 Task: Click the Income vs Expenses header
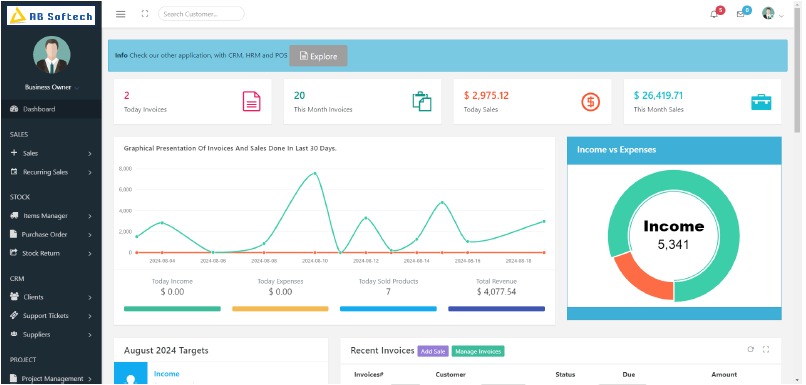point(674,150)
